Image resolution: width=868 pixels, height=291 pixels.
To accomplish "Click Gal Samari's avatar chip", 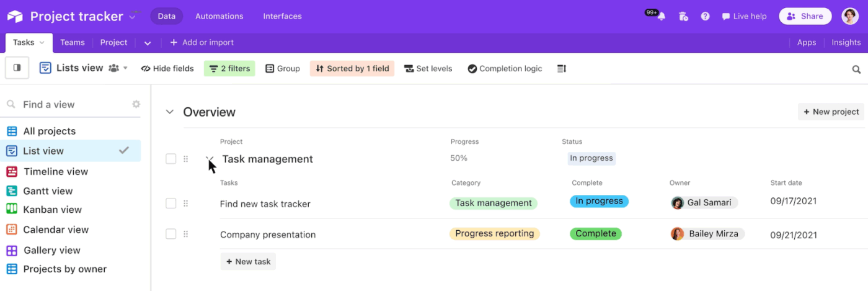I will [x=704, y=203].
